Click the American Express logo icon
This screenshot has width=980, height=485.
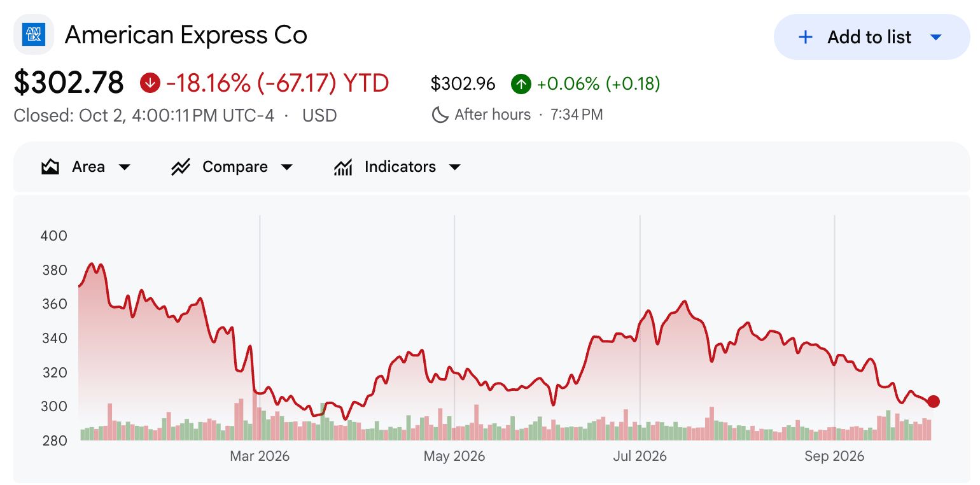(x=33, y=34)
